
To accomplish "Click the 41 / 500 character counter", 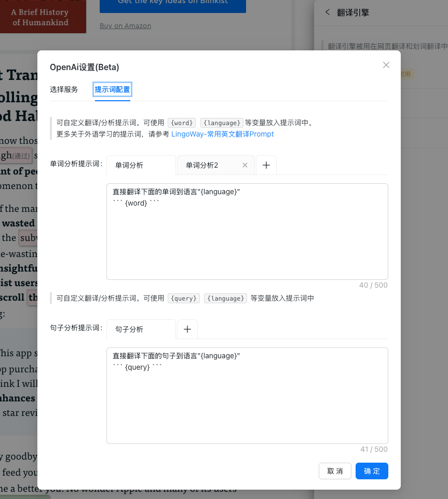I will (x=374, y=449).
